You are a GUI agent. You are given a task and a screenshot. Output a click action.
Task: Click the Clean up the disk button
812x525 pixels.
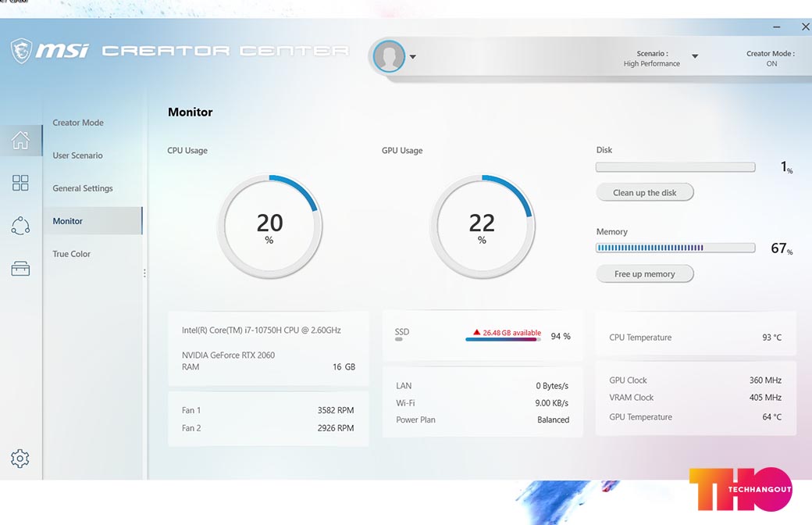645,193
